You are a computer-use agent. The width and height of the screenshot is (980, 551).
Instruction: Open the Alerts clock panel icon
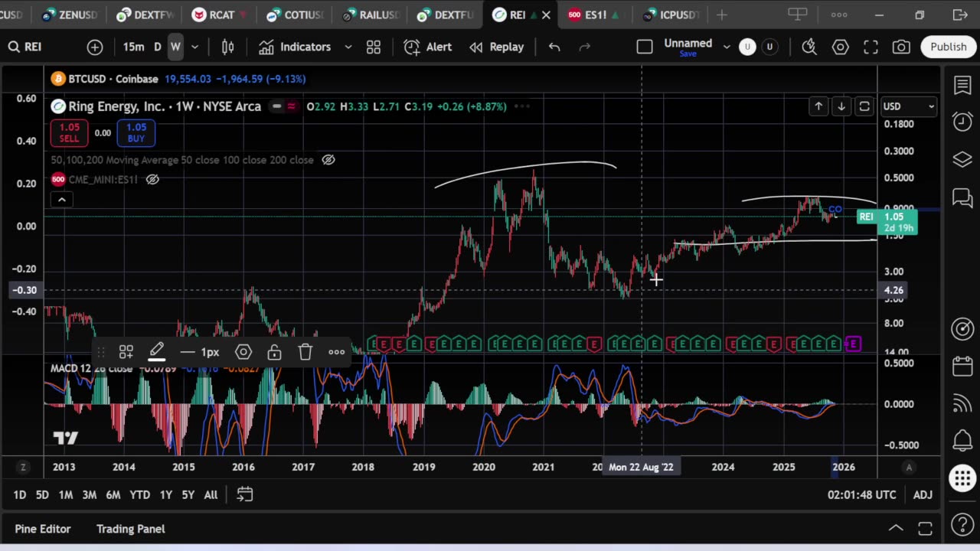click(x=962, y=122)
